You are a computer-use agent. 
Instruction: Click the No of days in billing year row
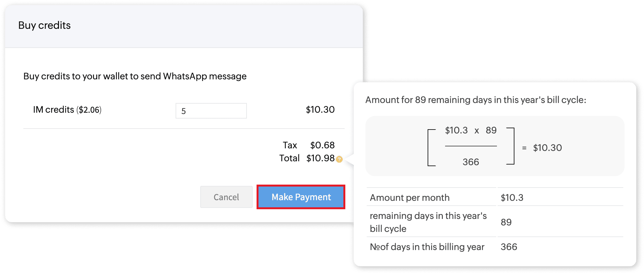coord(427,247)
